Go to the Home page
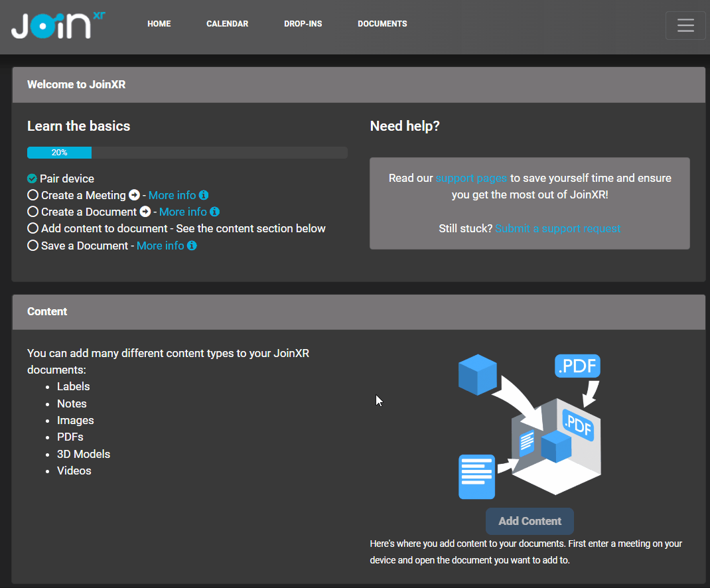Screen dimensions: 710x588 (159, 24)
